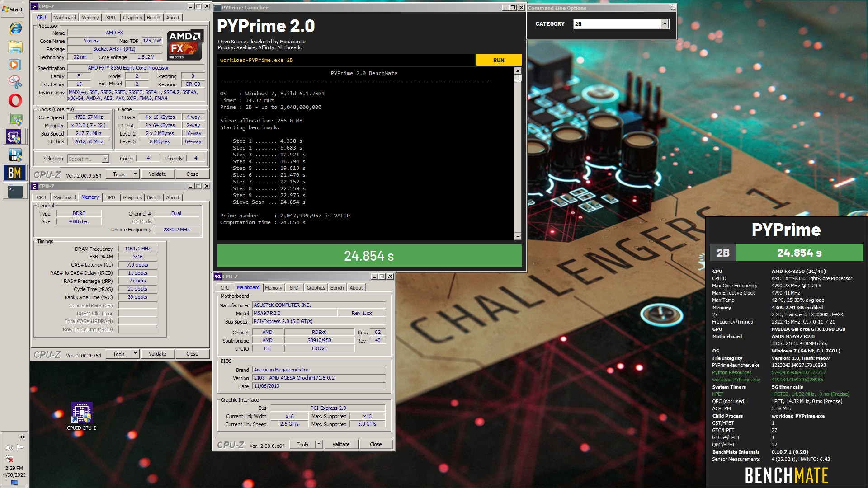Click Validate in the Mainboard tab window

pos(341,444)
